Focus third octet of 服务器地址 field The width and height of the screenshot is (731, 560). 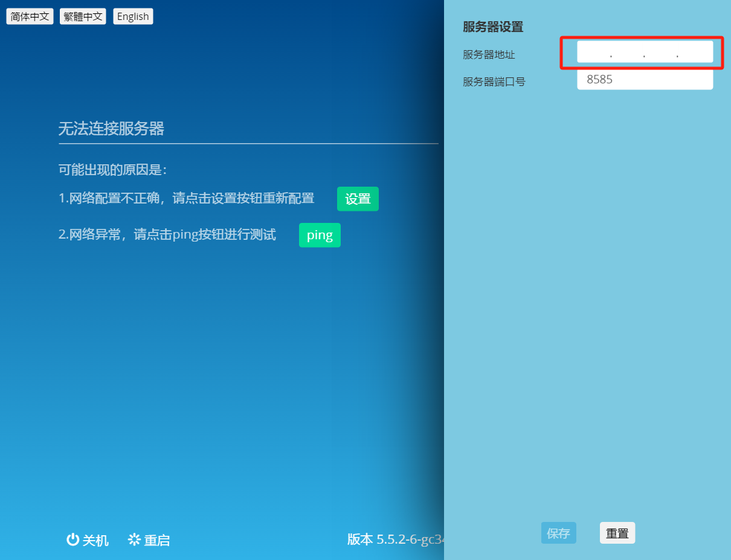[x=661, y=53]
